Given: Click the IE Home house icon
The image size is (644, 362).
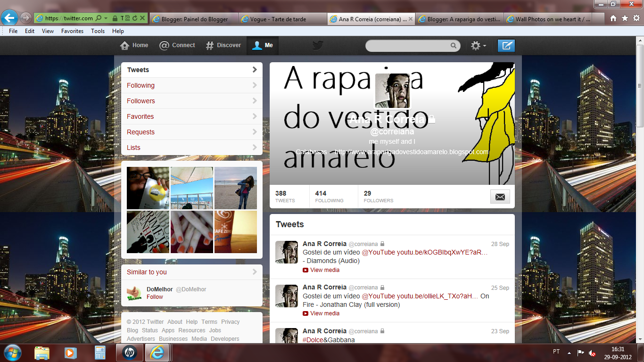Looking at the screenshot, I should click(613, 18).
